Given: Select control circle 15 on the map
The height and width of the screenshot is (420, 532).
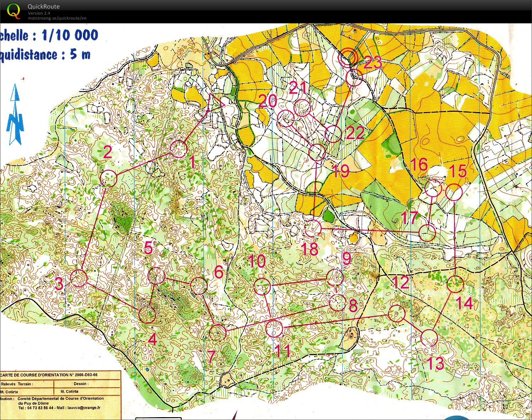Looking at the screenshot, I should coord(454,193).
